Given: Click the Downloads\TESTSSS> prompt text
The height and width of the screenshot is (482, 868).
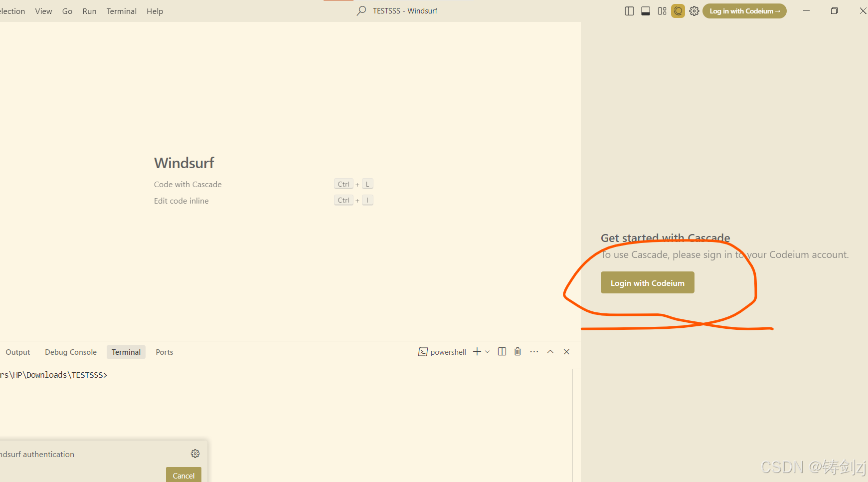Looking at the screenshot, I should pos(67,375).
